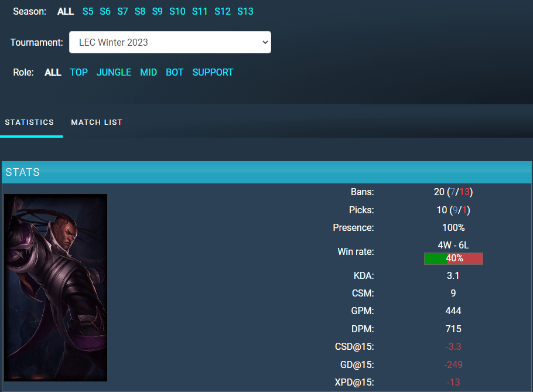The width and height of the screenshot is (533, 392).
Task: Click the Picks value 10 (9/1)
Action: (x=453, y=210)
